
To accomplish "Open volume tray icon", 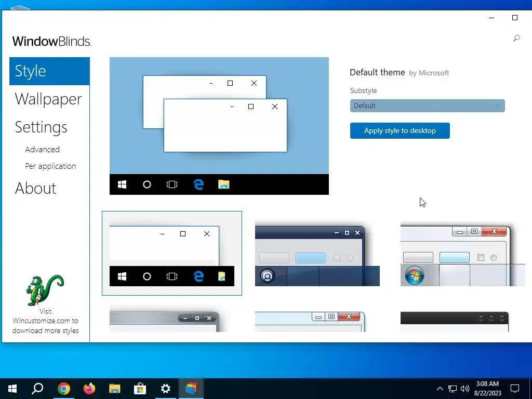I will pos(465,389).
